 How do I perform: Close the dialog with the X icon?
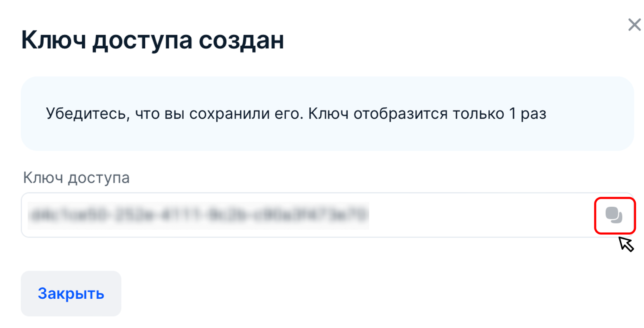(634, 25)
